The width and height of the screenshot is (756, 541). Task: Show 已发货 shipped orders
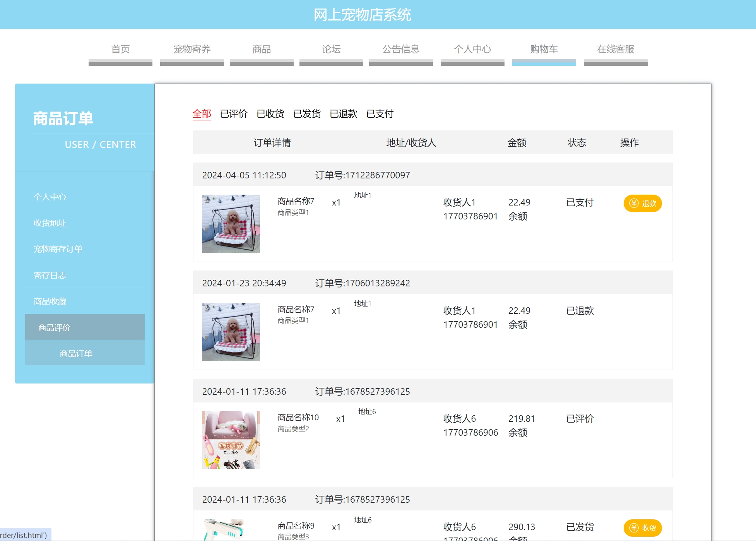click(307, 114)
